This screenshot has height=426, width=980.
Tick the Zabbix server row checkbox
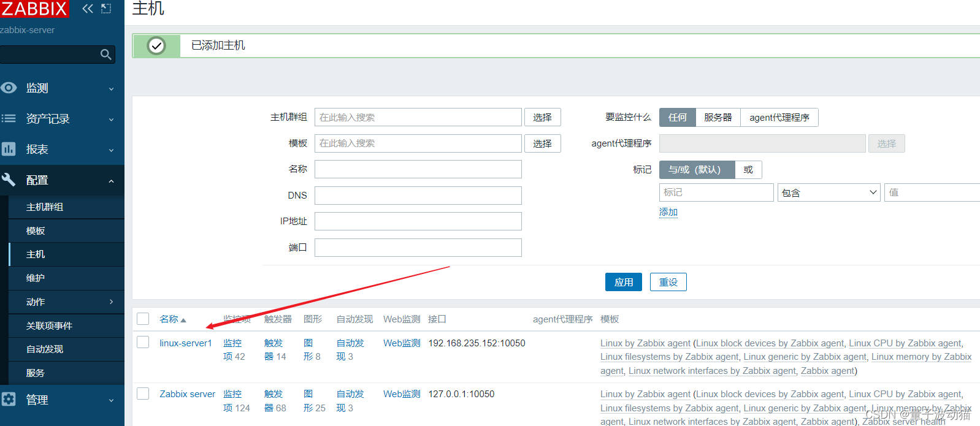pos(143,394)
